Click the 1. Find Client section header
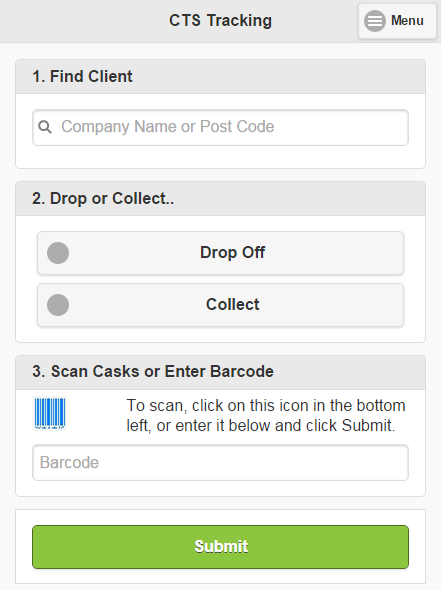The width and height of the screenshot is (441, 590). click(x=220, y=76)
